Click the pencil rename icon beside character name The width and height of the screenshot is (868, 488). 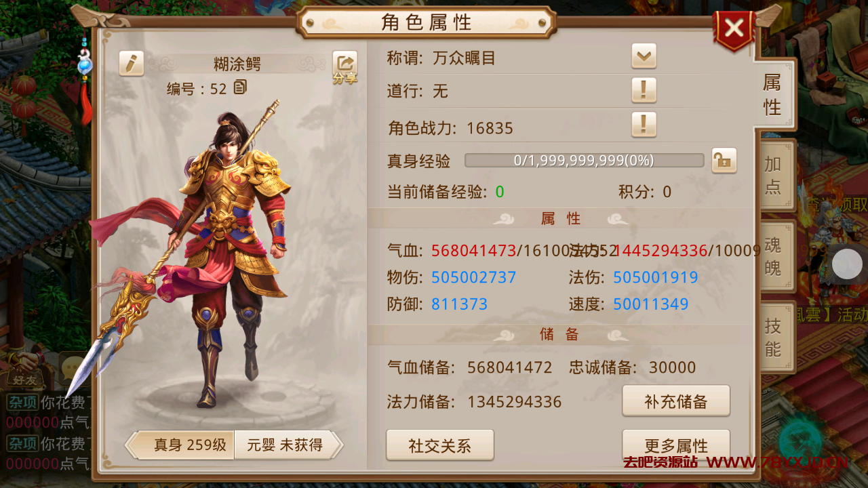(131, 63)
